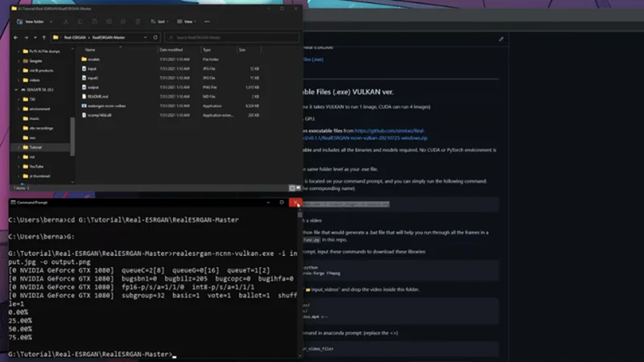Select the YouTube folder in navigation tree
Viewport: 644px width, 362px height.
click(36, 167)
